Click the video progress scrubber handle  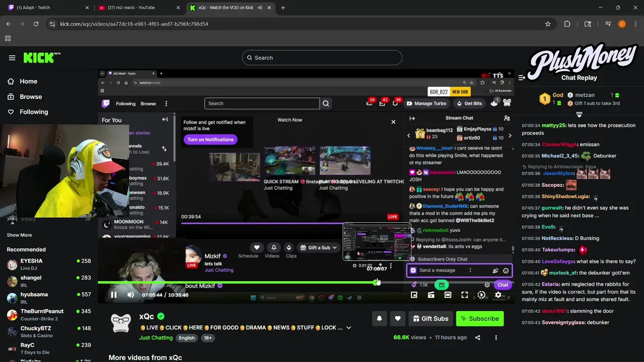[x=376, y=282]
